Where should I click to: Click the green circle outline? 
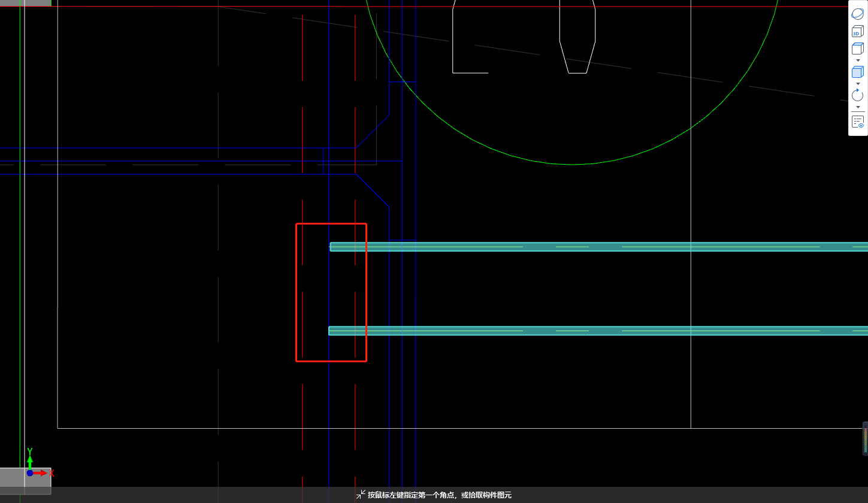573,164
